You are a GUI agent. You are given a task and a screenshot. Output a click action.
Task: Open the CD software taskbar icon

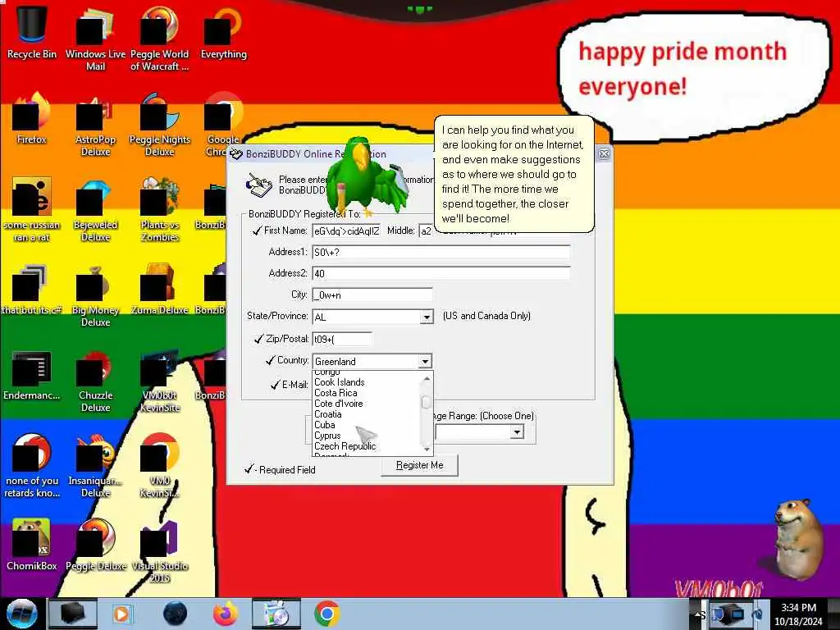coord(276,614)
